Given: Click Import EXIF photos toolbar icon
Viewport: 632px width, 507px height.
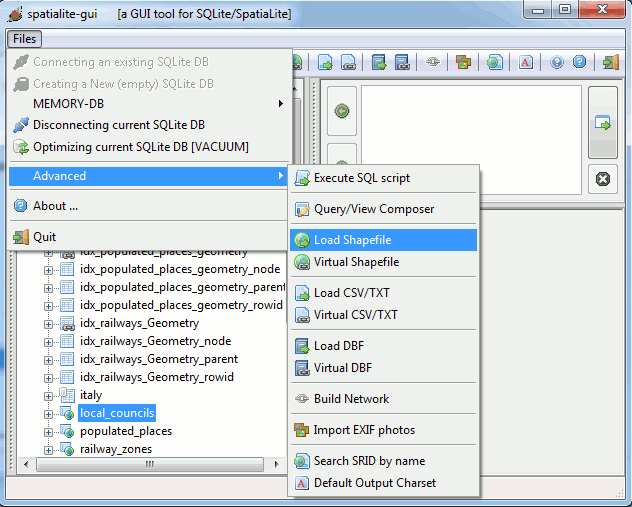Looking at the screenshot, I should pyautogui.click(x=464, y=62).
